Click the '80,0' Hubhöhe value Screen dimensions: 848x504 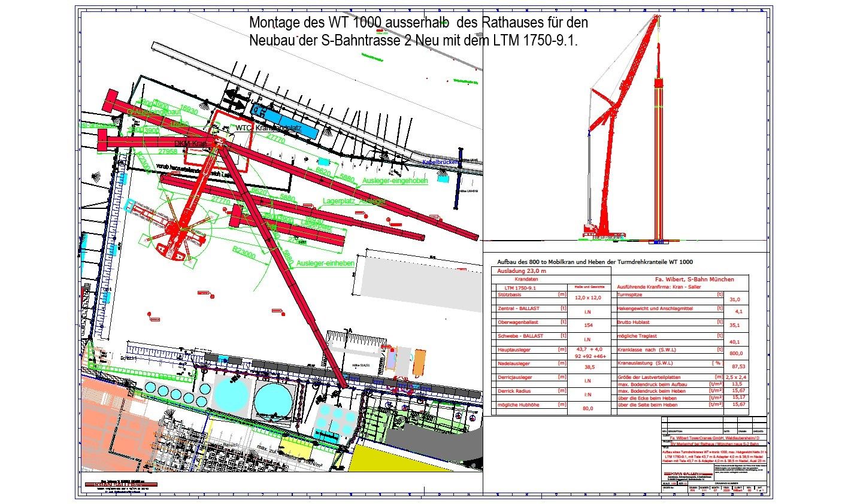[587, 409]
